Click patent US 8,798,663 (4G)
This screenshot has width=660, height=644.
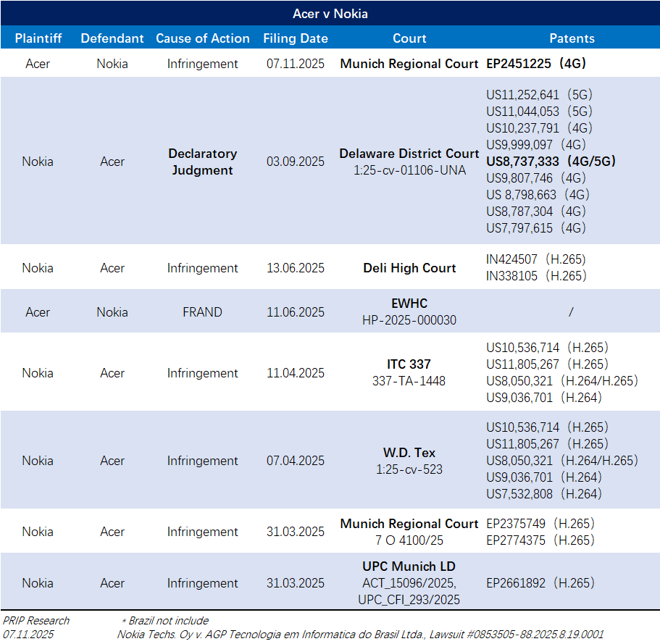pos(538,194)
